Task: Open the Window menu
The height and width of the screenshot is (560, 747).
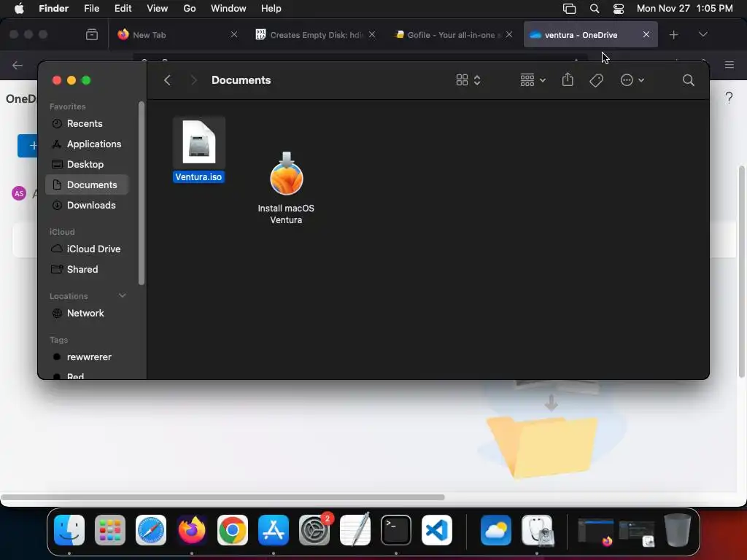Action: coord(228,9)
